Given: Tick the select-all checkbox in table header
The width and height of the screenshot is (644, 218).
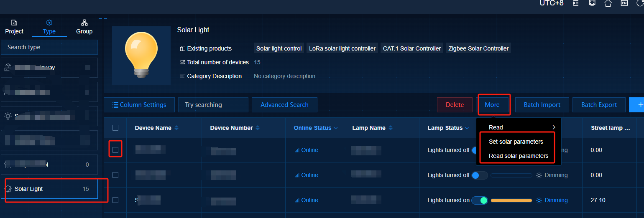Looking at the screenshot, I should coord(115,128).
